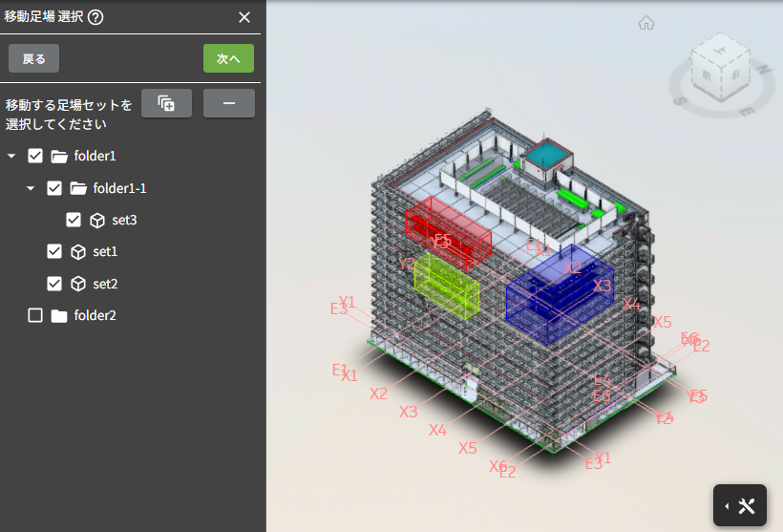Viewport: 783px width, 532px height.
Task: Select the blue scaffold box in model
Action: [559, 296]
